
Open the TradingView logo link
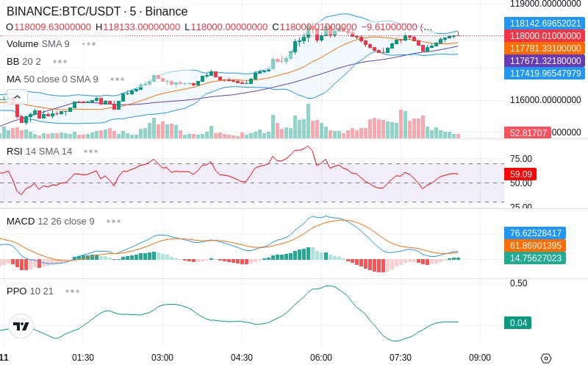click(x=21, y=326)
